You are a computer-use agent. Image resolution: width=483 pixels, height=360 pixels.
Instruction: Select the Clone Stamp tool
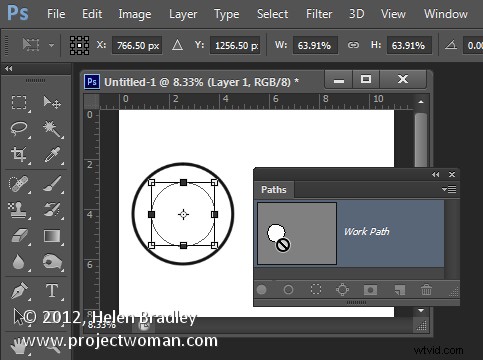(x=17, y=210)
